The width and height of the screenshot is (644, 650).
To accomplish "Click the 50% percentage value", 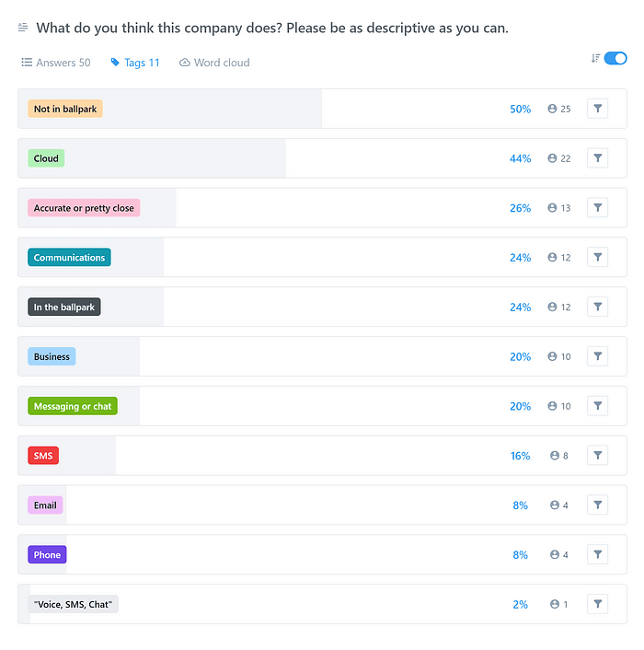I will click(x=520, y=109).
